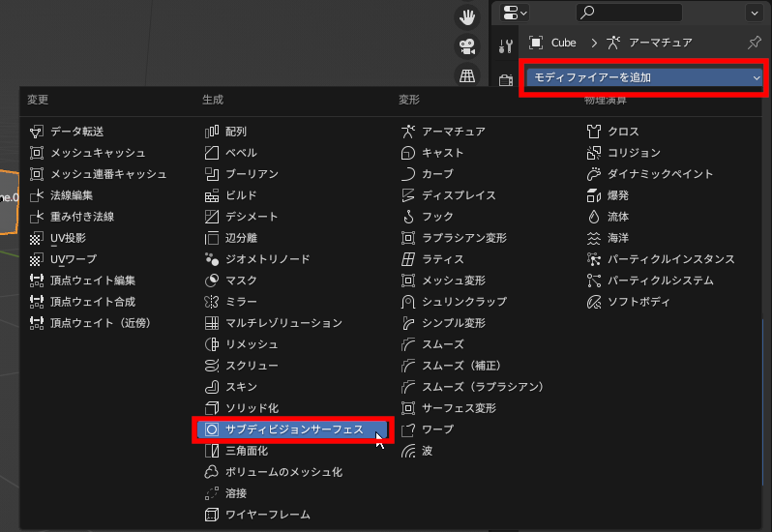This screenshot has height=532, width=772.
Task: Add the 配列 array modifier
Action: pos(225,132)
